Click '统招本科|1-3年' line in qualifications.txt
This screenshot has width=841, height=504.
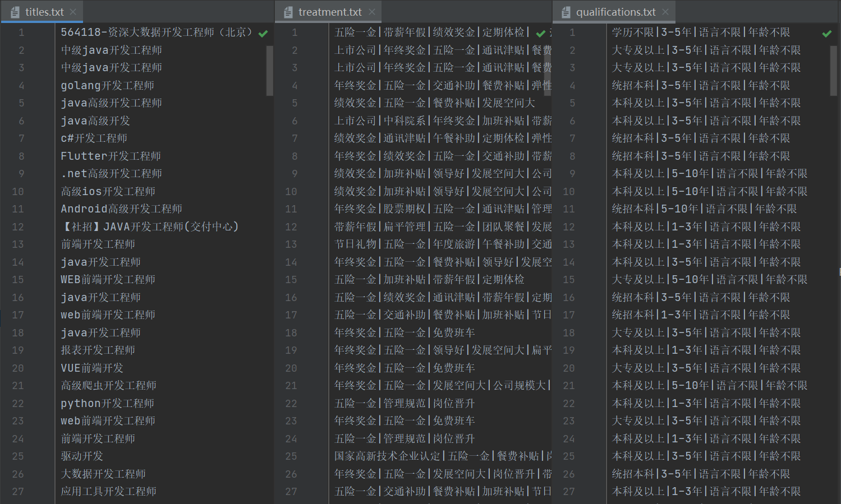(x=701, y=315)
